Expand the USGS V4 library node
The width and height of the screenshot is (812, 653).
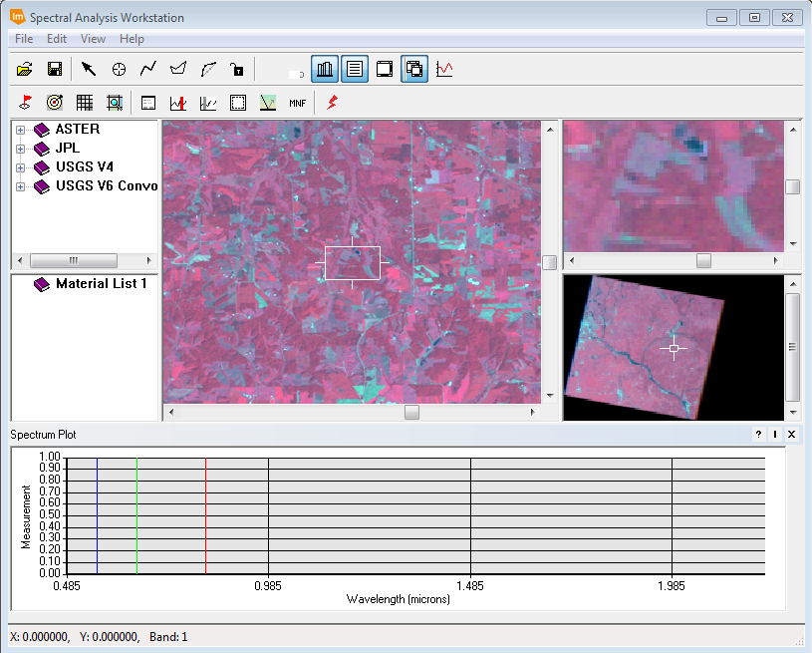pos(20,167)
